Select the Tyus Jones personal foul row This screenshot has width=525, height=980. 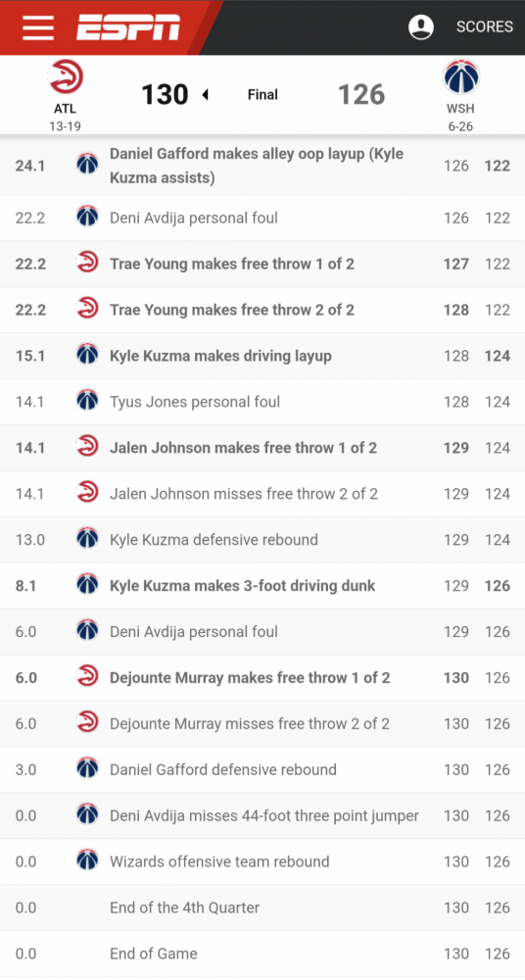[x=262, y=402]
